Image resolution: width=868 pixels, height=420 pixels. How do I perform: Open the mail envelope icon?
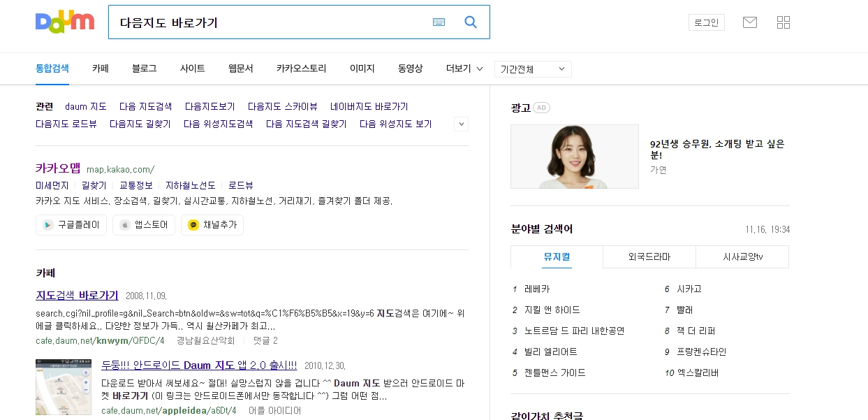click(x=750, y=22)
